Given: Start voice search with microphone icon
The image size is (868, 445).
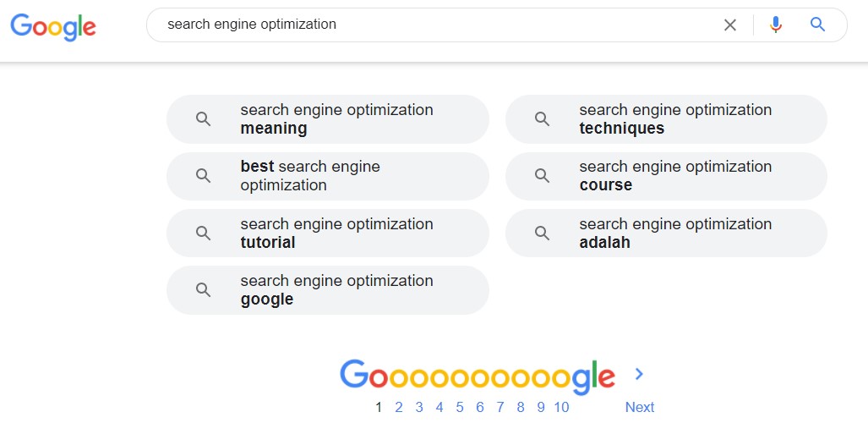Looking at the screenshot, I should click(776, 25).
